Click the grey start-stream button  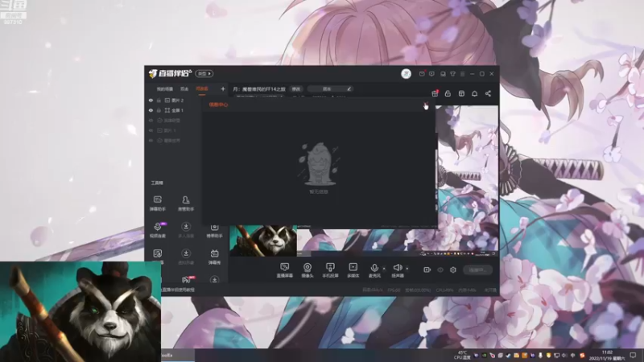(477, 269)
